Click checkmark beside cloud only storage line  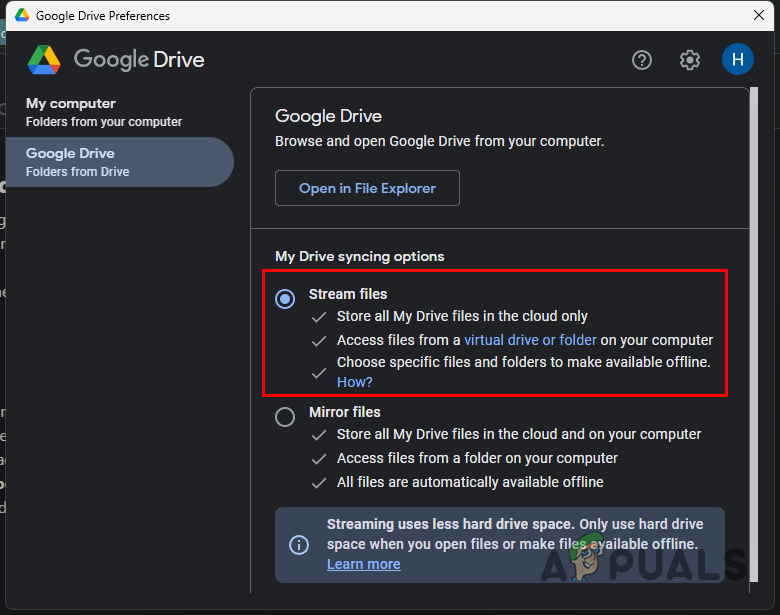(319, 316)
